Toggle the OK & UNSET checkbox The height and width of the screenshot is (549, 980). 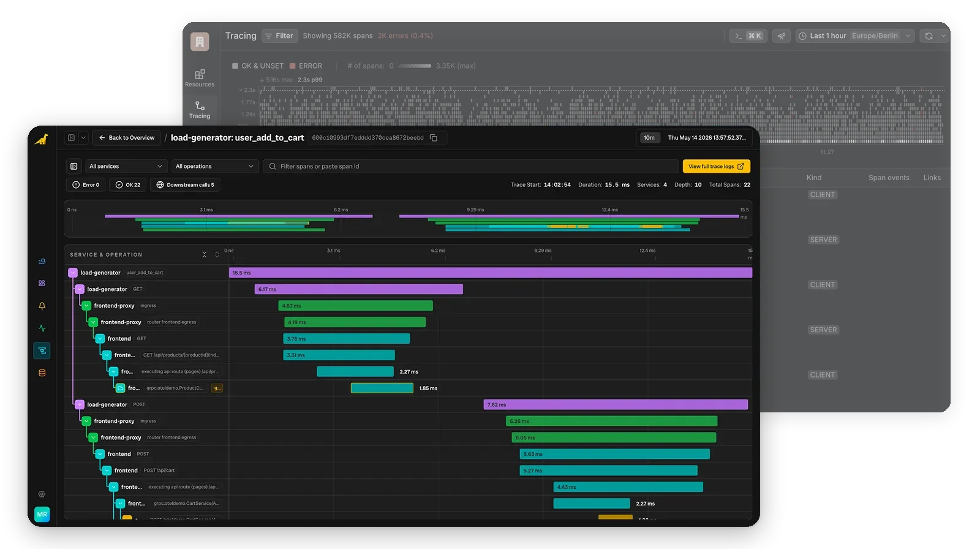click(x=235, y=66)
